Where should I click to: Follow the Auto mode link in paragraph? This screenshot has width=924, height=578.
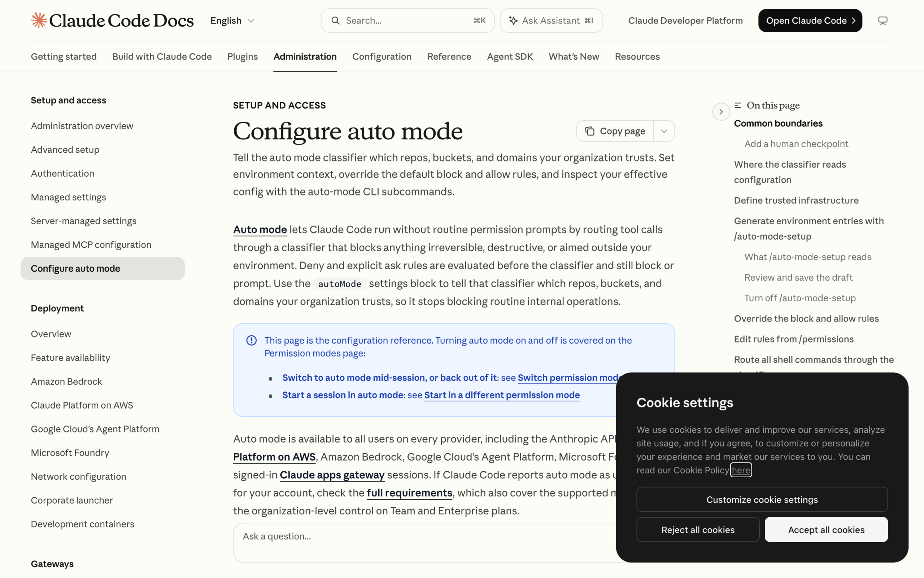click(260, 229)
